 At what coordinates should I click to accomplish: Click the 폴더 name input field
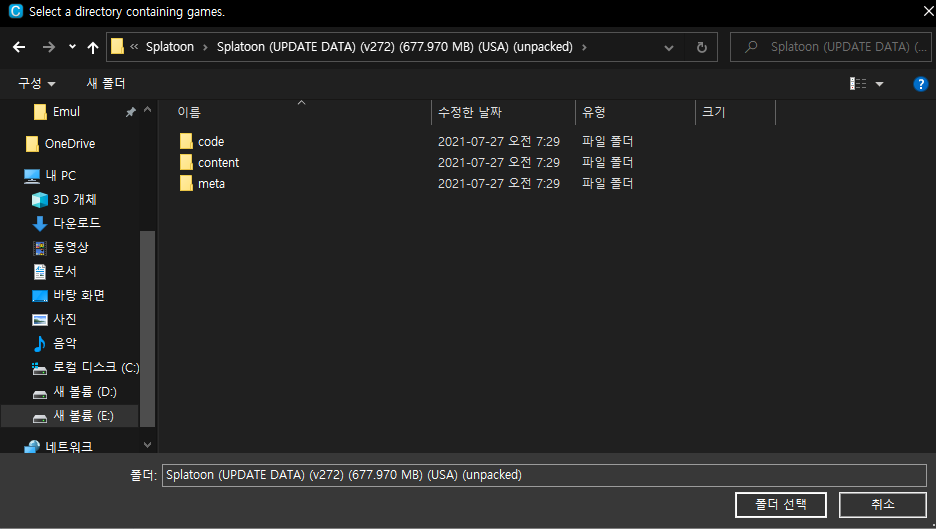(x=544, y=475)
